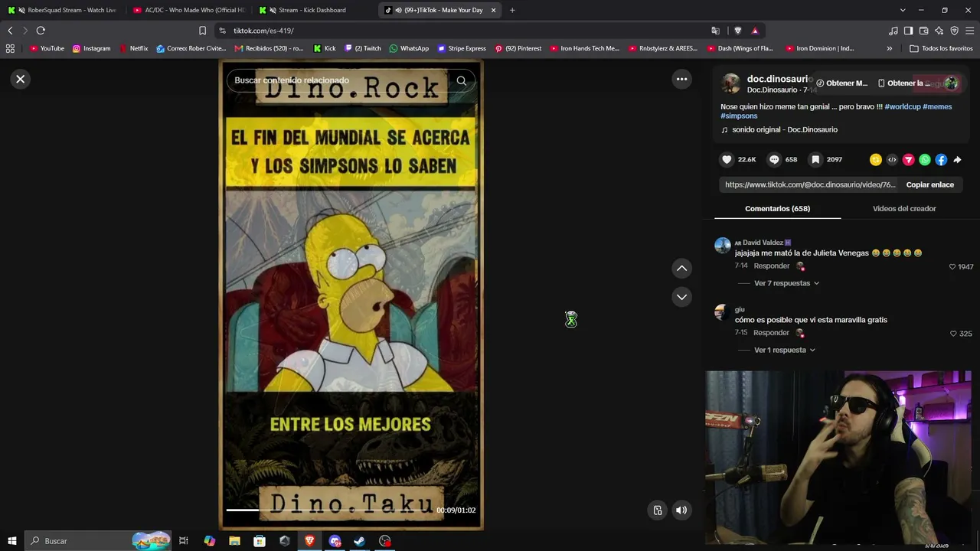Click the tiktok.com address bar URL
The image size is (980, 551).
pos(263,31)
